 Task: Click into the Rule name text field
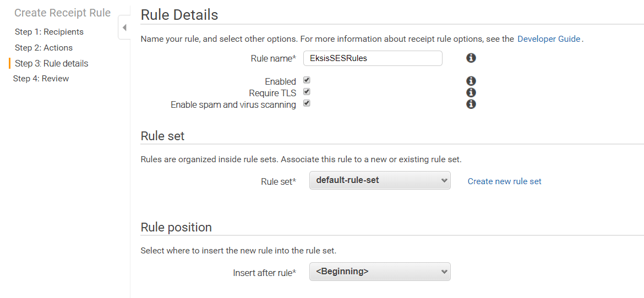(x=373, y=58)
